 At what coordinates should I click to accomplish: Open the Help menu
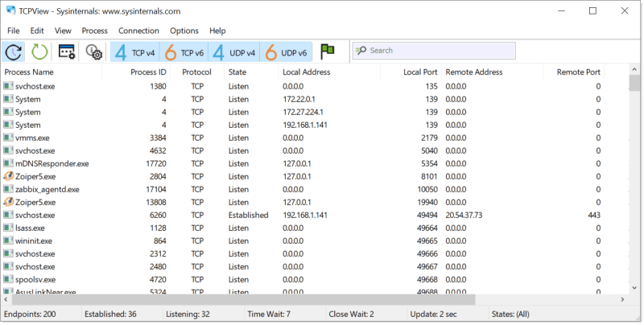coord(217,31)
